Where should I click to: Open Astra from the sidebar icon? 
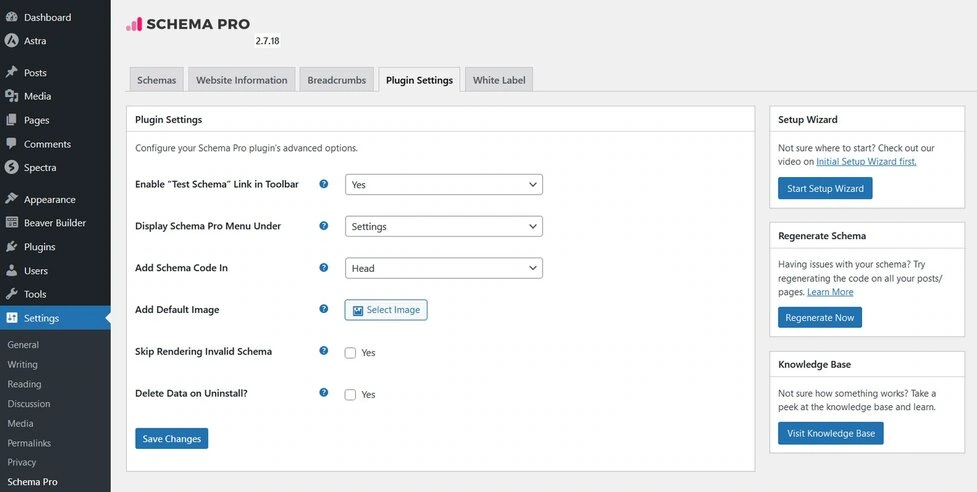(11, 41)
